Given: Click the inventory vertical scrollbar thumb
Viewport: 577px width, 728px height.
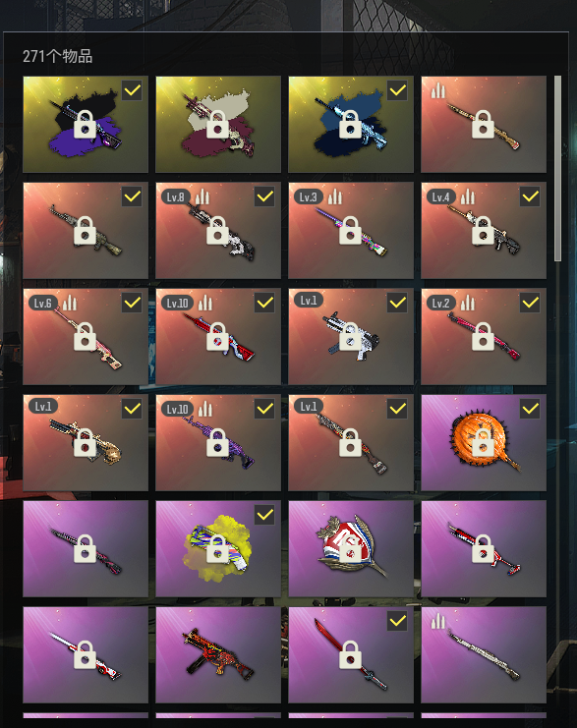Looking at the screenshot, I should [558, 168].
